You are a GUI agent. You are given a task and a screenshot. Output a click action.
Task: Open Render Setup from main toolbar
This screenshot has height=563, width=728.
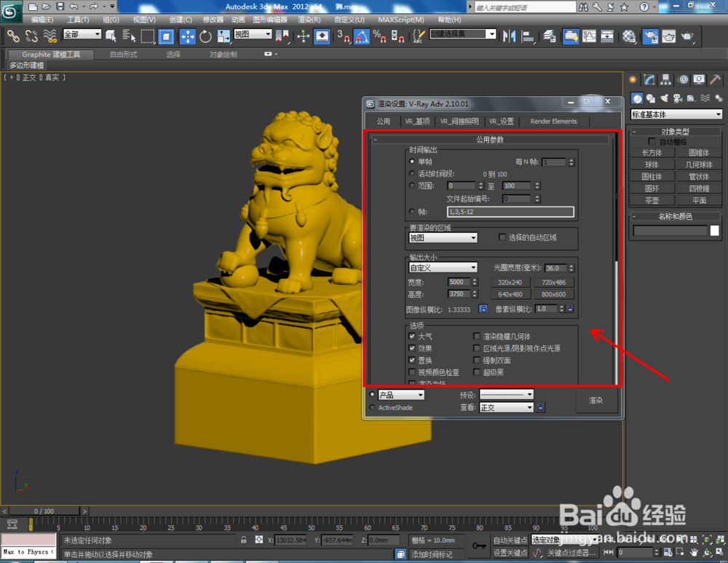pyautogui.click(x=650, y=36)
